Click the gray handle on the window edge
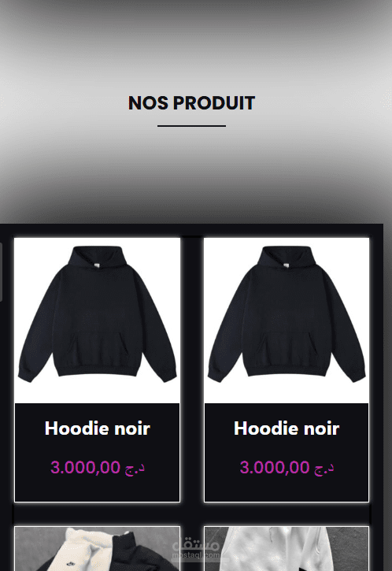Image resolution: width=392 pixels, height=571 pixels. click(x=1, y=272)
